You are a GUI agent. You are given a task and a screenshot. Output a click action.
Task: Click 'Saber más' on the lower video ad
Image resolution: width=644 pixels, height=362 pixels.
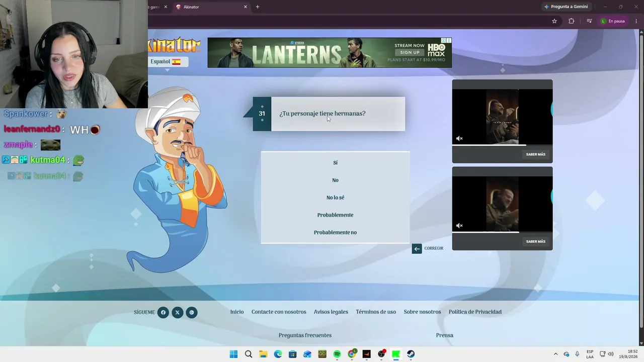click(x=535, y=241)
